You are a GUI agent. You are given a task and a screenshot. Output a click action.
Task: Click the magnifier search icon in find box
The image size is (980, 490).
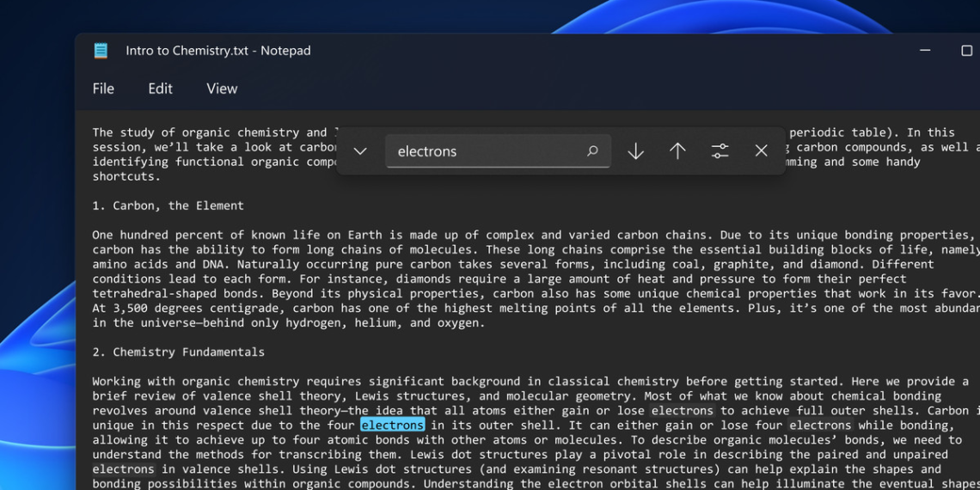592,151
